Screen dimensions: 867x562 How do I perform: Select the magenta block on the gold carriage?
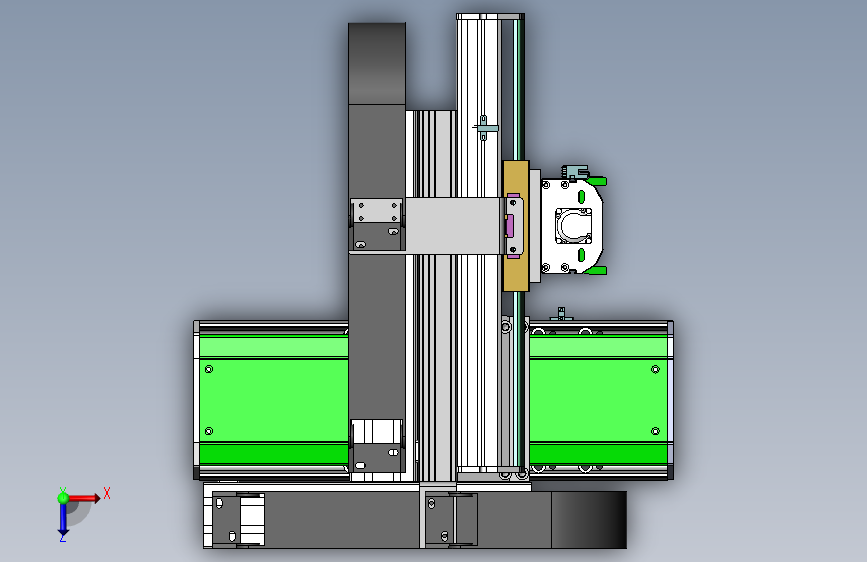(x=509, y=226)
